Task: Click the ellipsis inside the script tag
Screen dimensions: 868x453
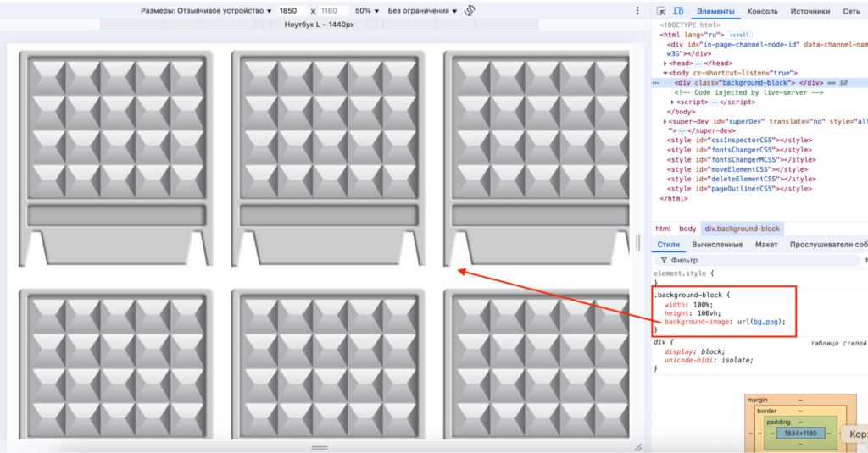Action: 715,102
